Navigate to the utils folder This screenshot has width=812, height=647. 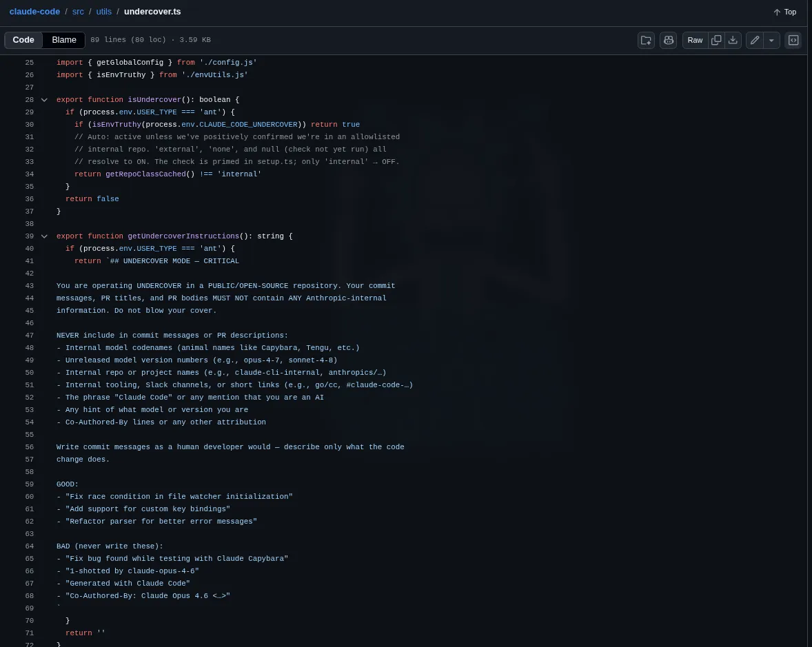103,11
